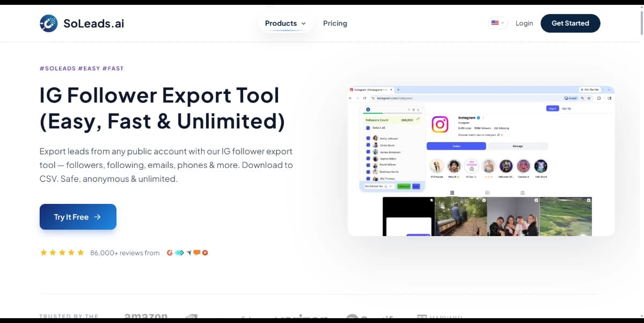Click the Get Started button
Screen dimensions: 644x323
point(570,23)
